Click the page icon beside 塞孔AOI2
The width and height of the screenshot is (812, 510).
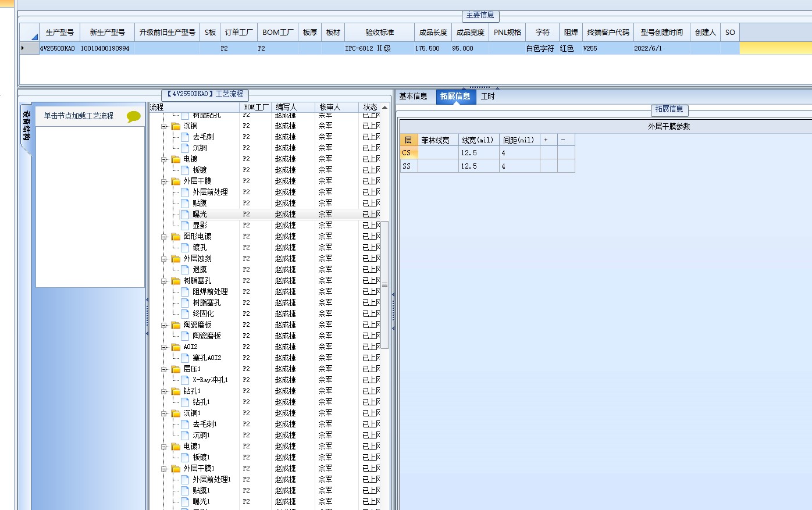(185, 358)
